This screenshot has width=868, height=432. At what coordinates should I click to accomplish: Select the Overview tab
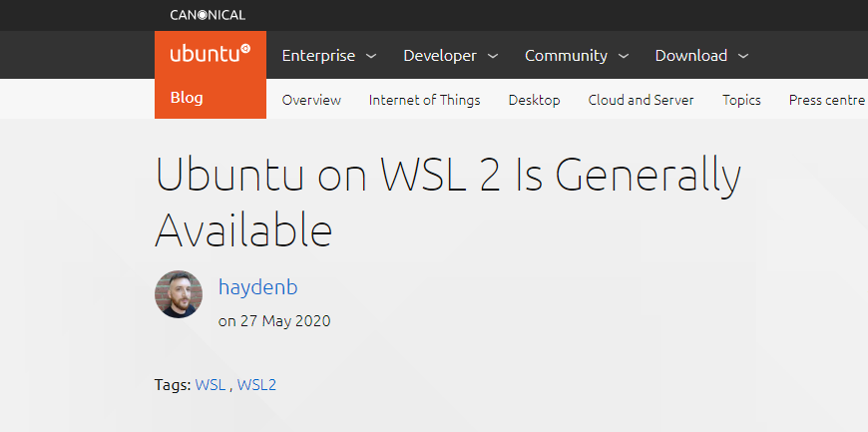tap(311, 100)
